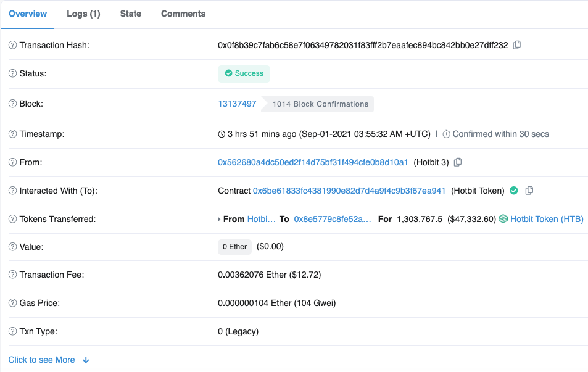588x372 pixels.
Task: Expand the Tokens Transferred arrow
Action: coord(220,220)
